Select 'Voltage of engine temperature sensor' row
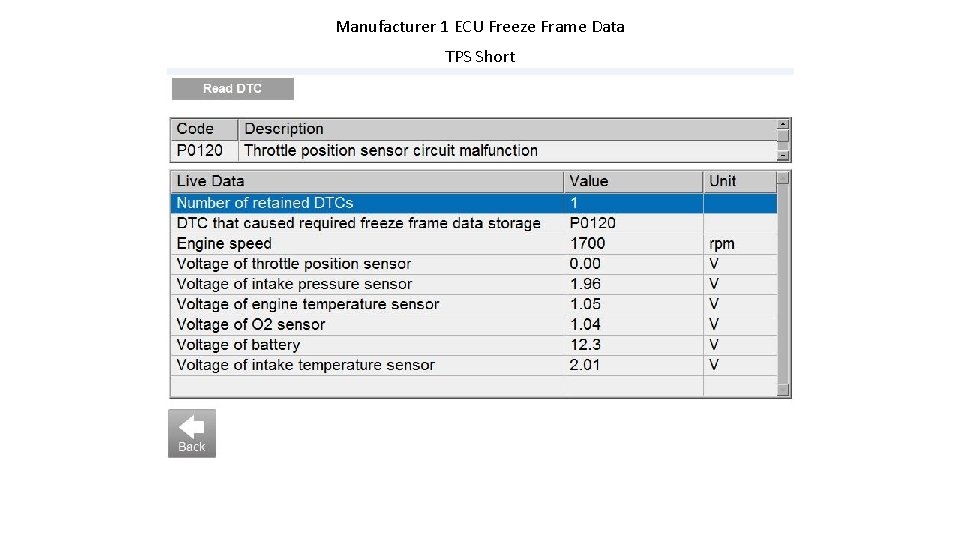960x540 pixels. (474, 304)
